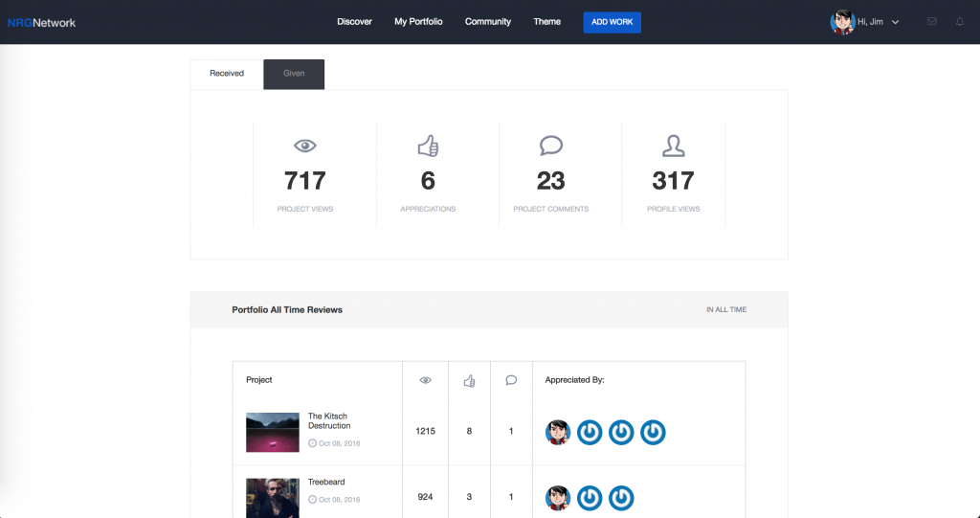This screenshot has width=980, height=518.
Task: Click the thumbs-up icon above 6
Action: pos(428,146)
